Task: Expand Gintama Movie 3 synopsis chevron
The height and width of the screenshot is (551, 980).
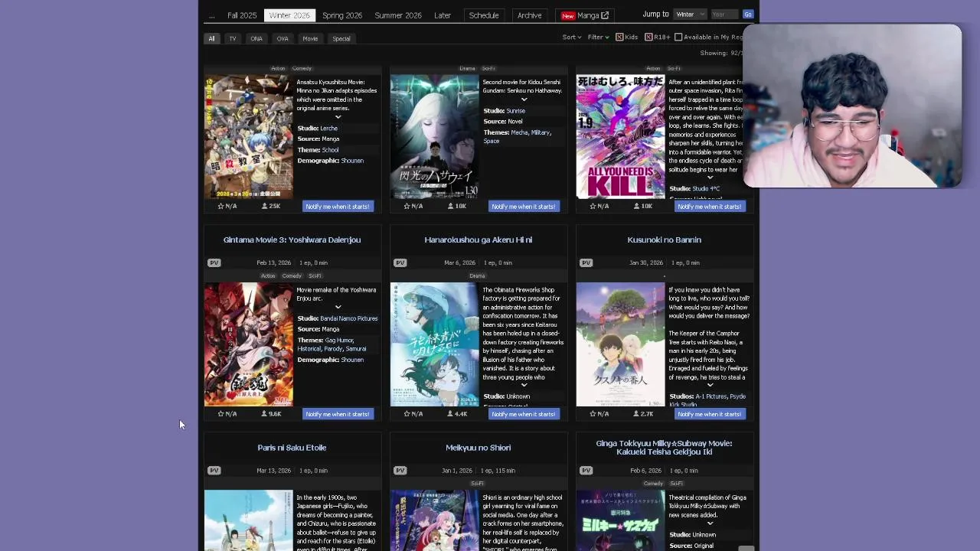Action: [x=338, y=307]
